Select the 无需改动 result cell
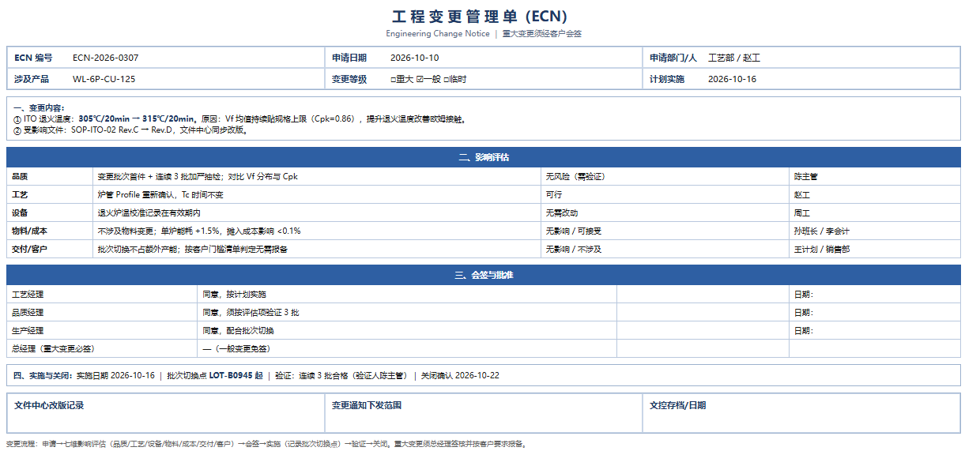Viewport: 980px width, 466px height. (665, 212)
